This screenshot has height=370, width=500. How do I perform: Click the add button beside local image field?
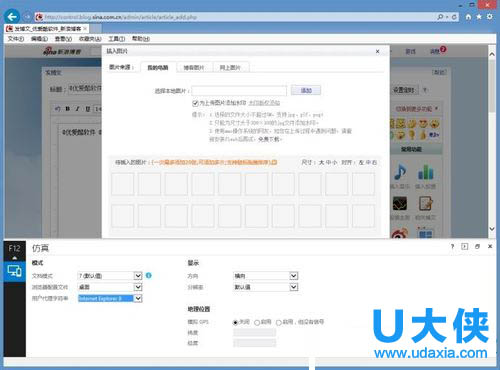pos(306,90)
